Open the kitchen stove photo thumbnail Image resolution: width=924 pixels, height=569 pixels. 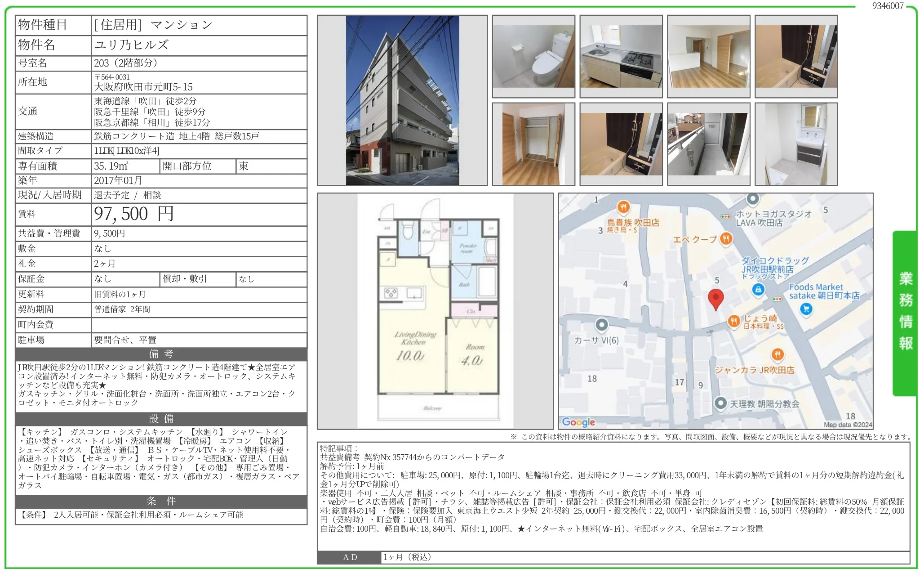tap(621, 56)
